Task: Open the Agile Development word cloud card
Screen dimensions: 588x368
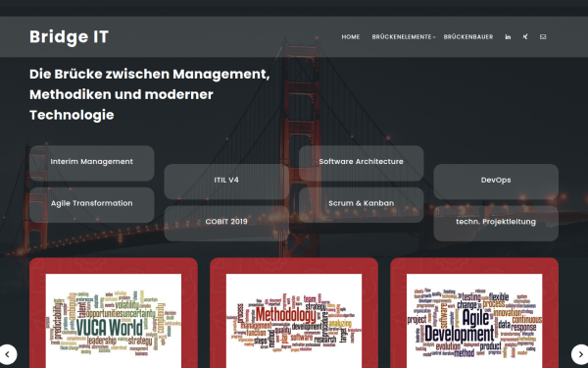Action: click(474, 313)
